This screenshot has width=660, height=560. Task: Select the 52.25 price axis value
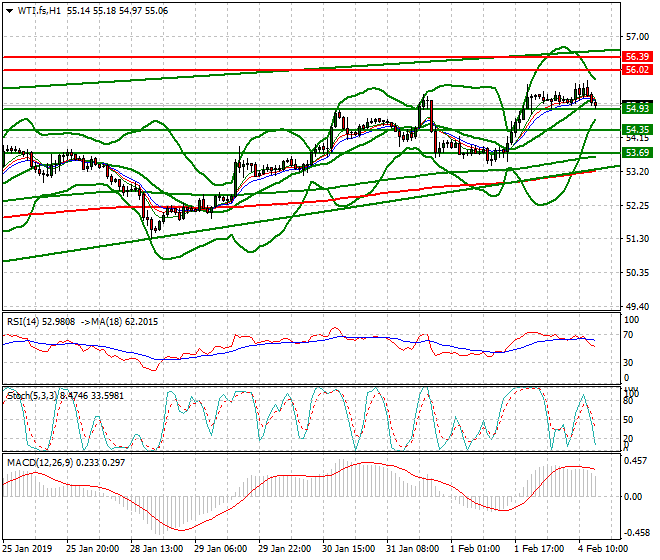point(637,205)
